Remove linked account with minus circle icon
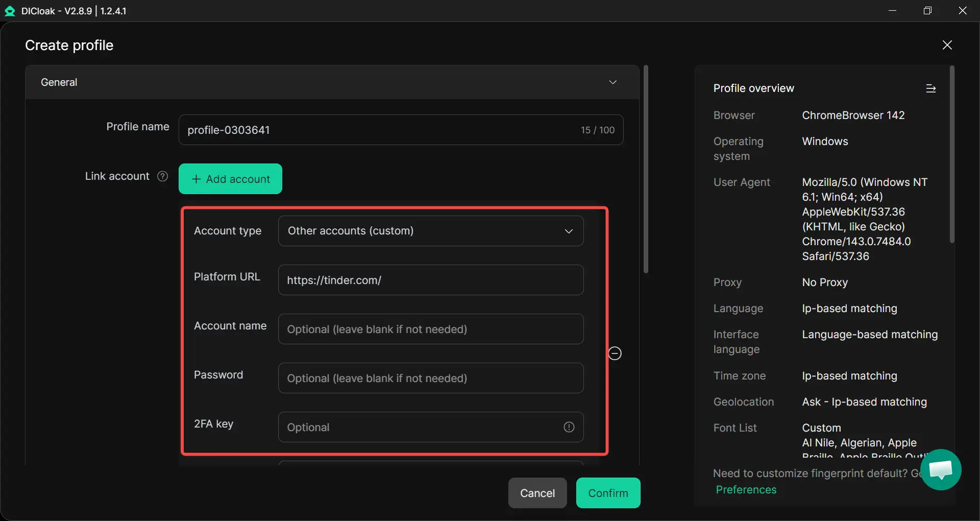The height and width of the screenshot is (521, 980). coord(615,353)
